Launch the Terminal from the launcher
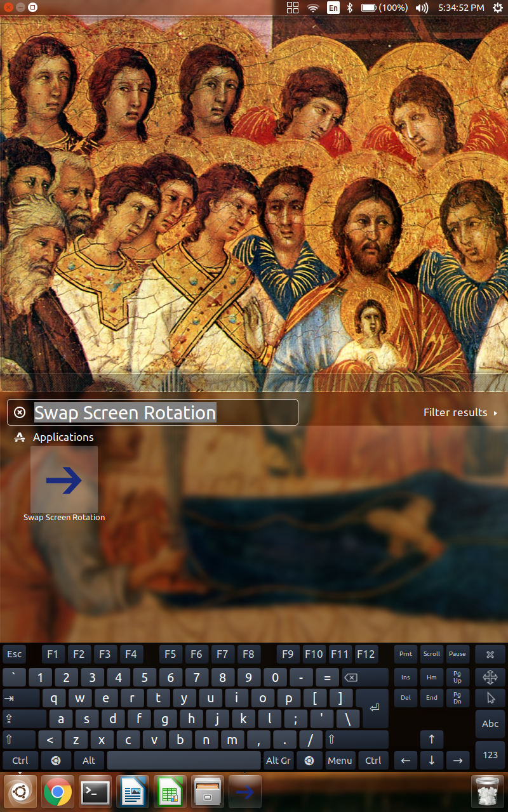The width and height of the screenshot is (508, 812). click(x=95, y=791)
